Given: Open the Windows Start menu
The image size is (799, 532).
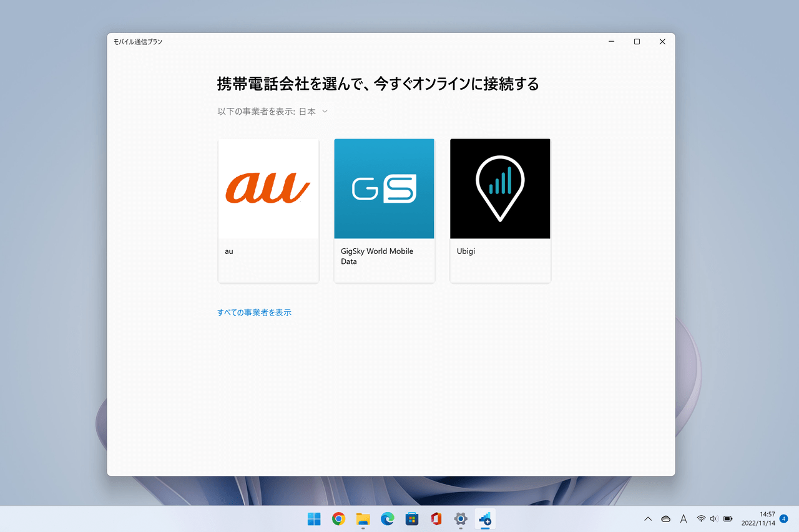Looking at the screenshot, I should click(x=314, y=519).
